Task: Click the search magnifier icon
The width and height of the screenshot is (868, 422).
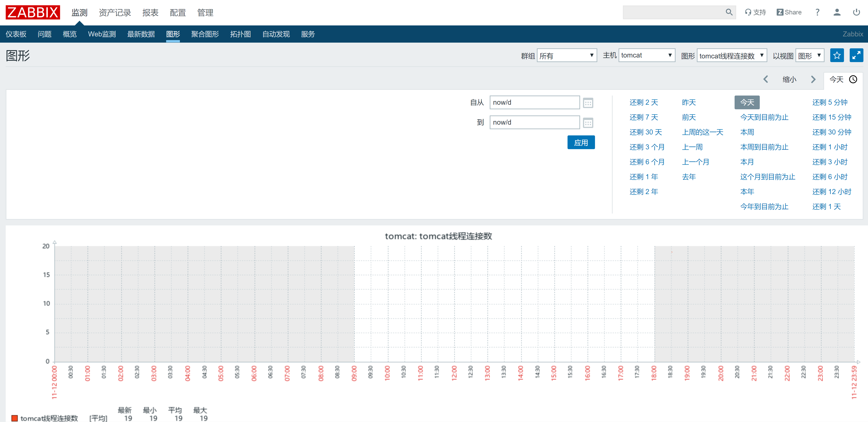Action: [729, 12]
